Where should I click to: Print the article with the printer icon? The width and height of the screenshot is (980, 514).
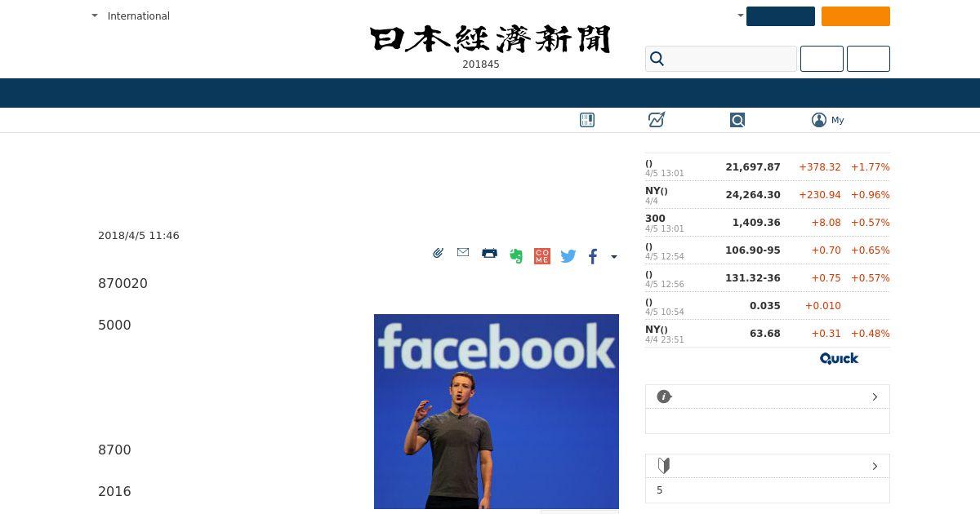[489, 253]
